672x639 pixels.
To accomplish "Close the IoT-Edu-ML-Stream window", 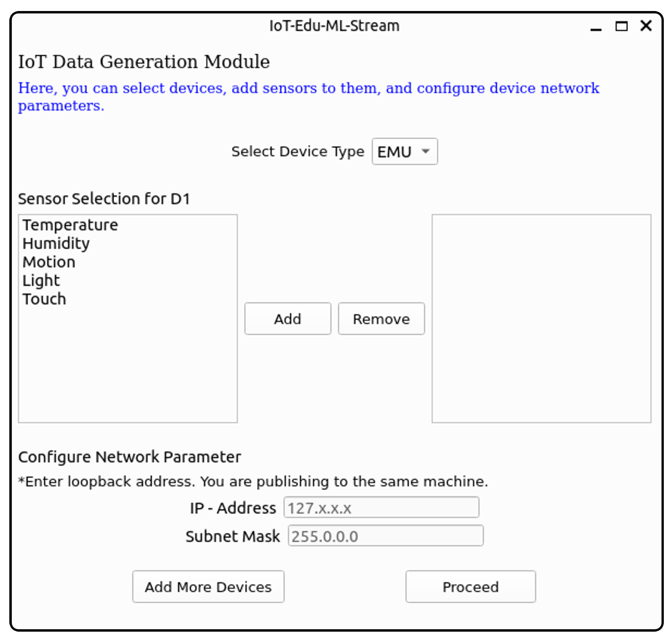I will (x=646, y=26).
